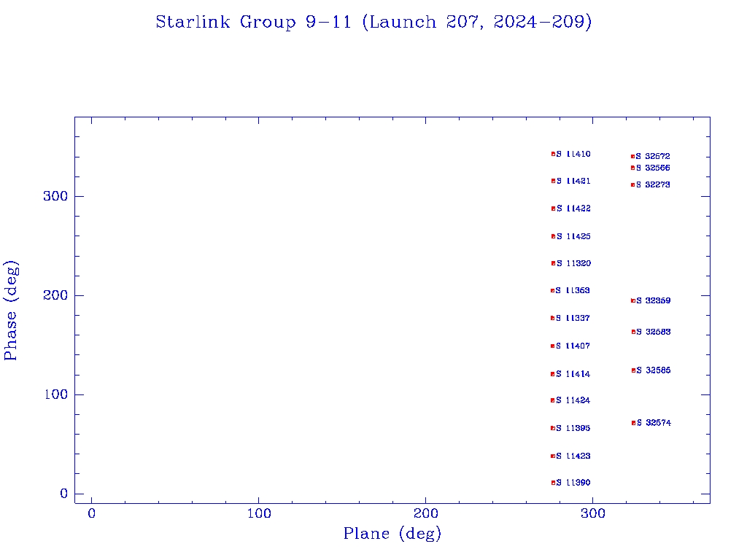This screenshot has height=560, width=747.
Task: Select the 200 tick label on Plane axis
Action: pyautogui.click(x=425, y=514)
